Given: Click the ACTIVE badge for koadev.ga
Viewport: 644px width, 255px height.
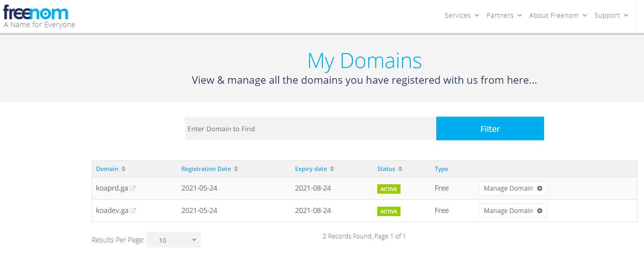Looking at the screenshot, I should (x=389, y=211).
